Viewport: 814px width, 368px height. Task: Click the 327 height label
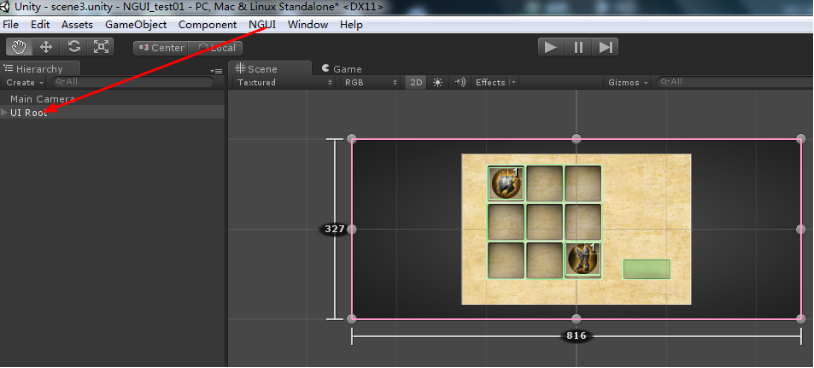coord(334,229)
